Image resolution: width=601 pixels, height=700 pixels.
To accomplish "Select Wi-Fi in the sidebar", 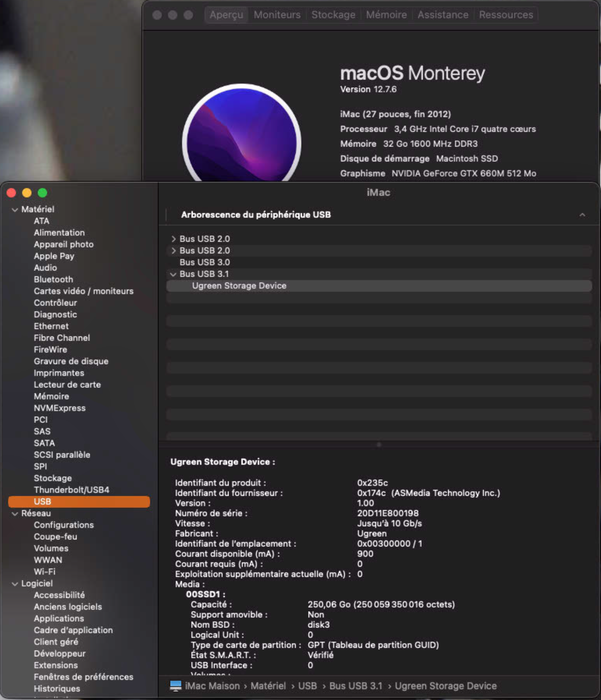I will tap(44, 572).
